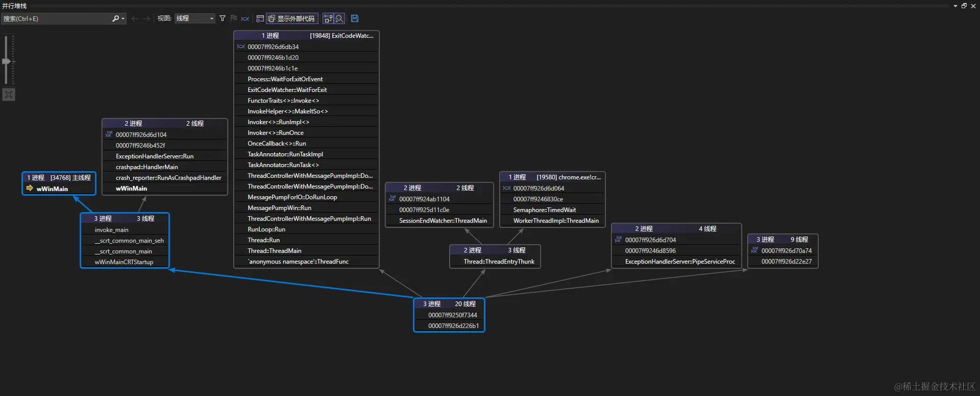Click the search magnifier icon
This screenshot has width=980, height=396.
pos(115,19)
